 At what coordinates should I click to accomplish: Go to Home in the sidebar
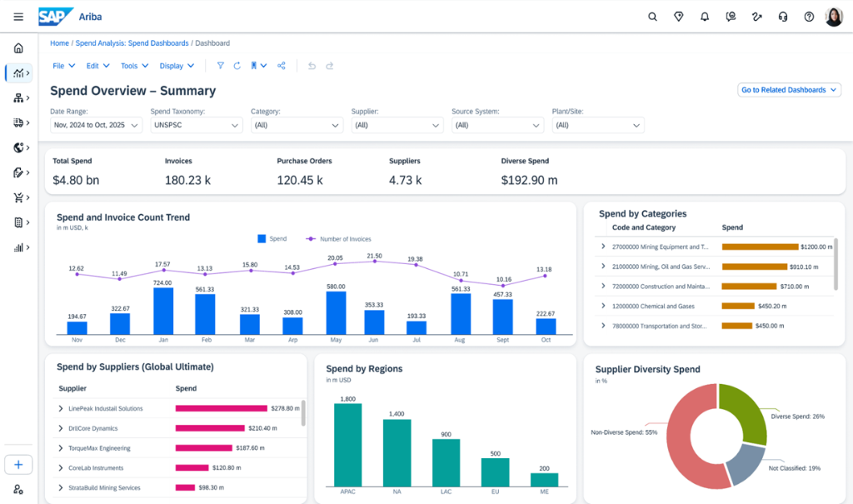(18, 48)
